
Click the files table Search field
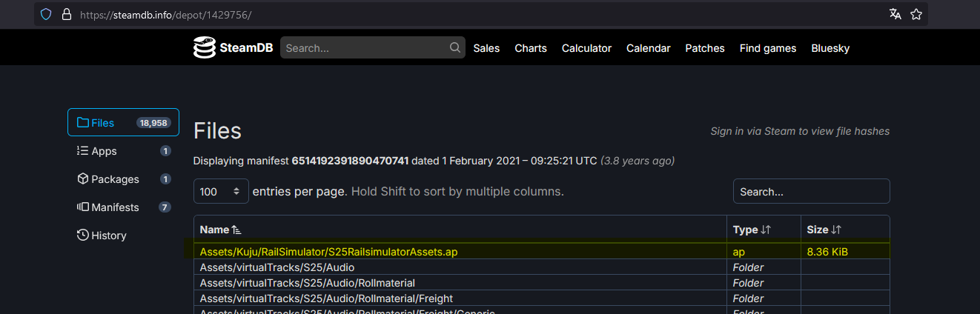[x=811, y=192]
